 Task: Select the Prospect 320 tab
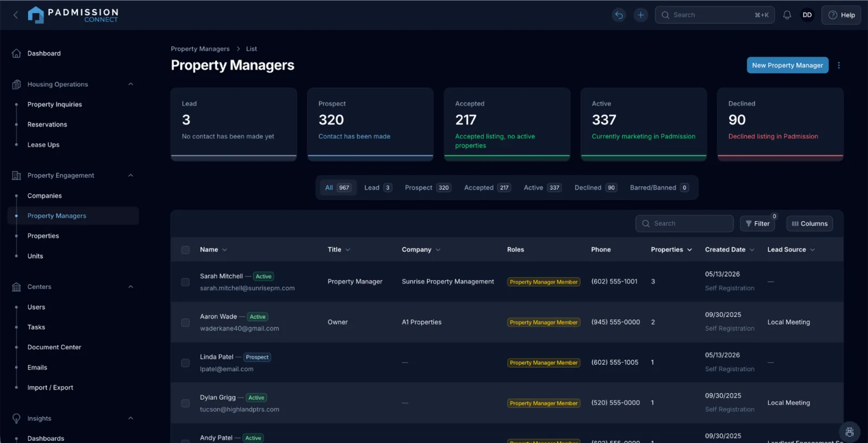tap(427, 188)
